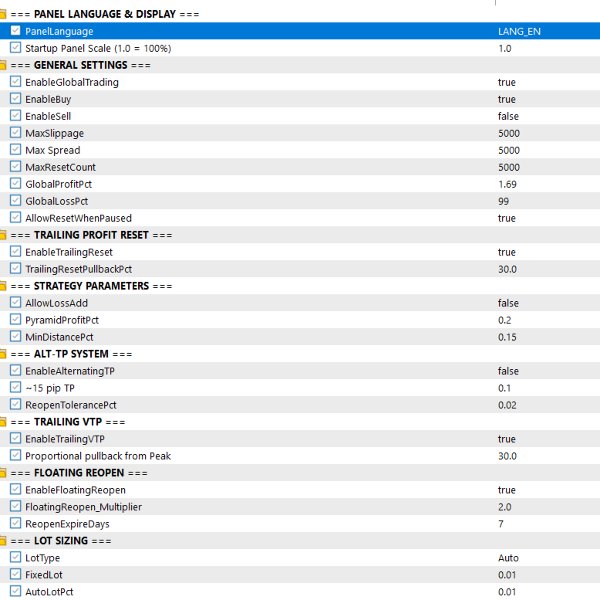The height and width of the screenshot is (600, 600).
Task: Toggle the LotType checkbox
Action: [15, 557]
